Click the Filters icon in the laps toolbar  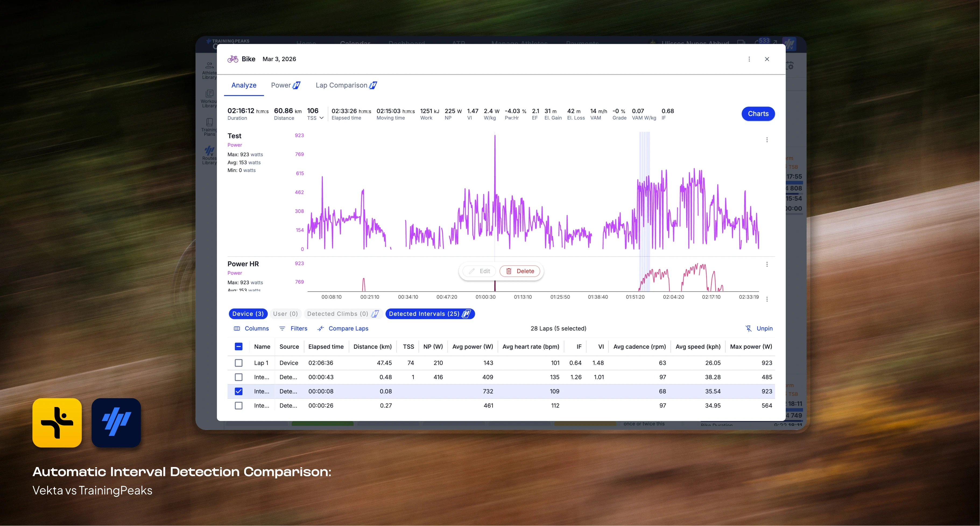point(282,328)
